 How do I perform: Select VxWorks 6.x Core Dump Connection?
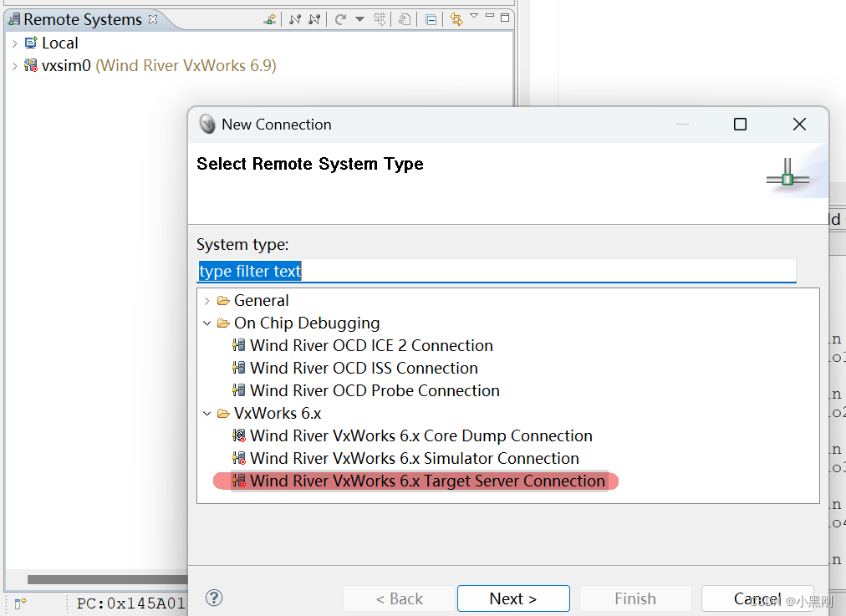point(420,435)
